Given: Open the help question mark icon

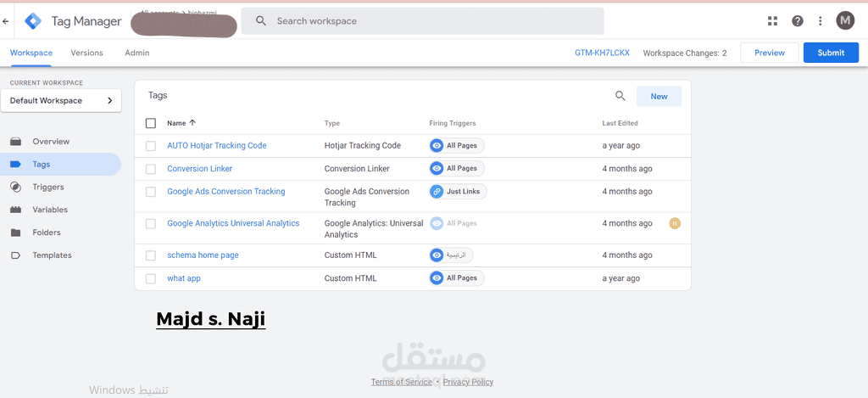Looking at the screenshot, I should tap(797, 21).
